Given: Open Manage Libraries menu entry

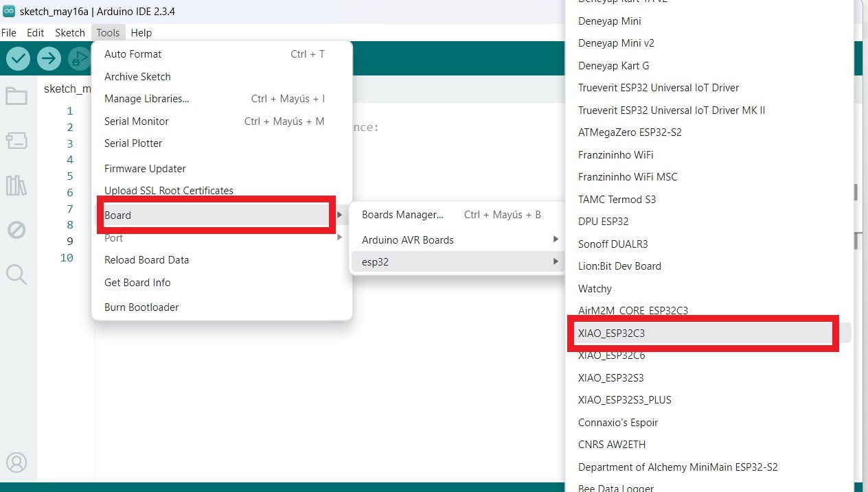Looking at the screenshot, I should (222, 99).
